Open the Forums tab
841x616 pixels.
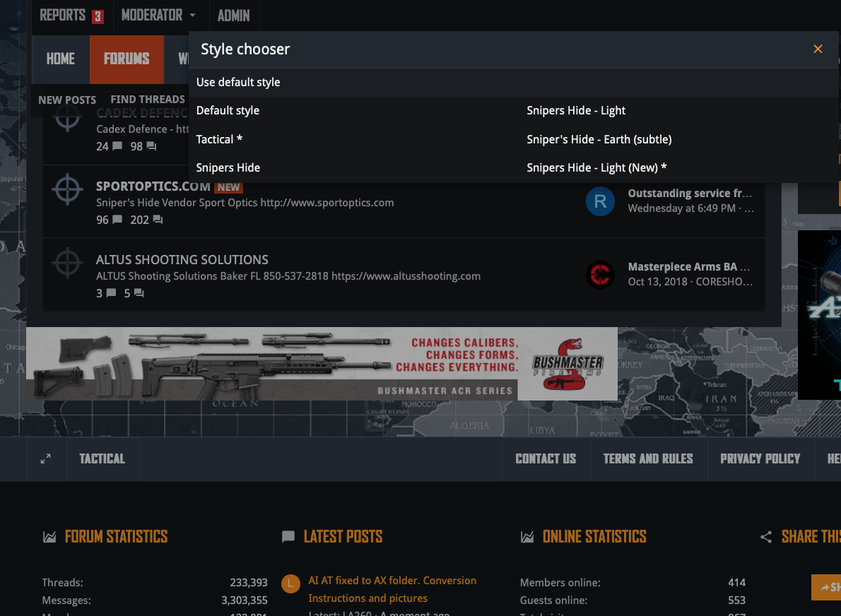tap(127, 59)
